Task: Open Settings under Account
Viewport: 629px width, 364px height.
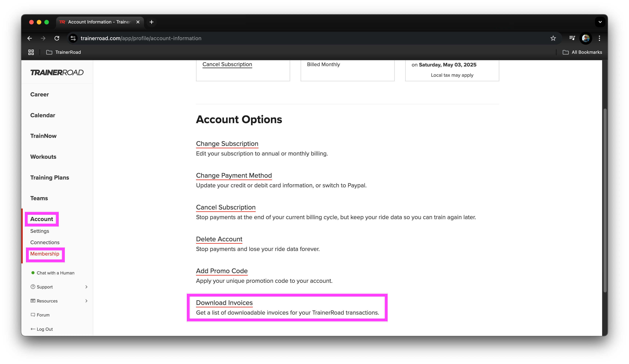Action: pyautogui.click(x=40, y=231)
